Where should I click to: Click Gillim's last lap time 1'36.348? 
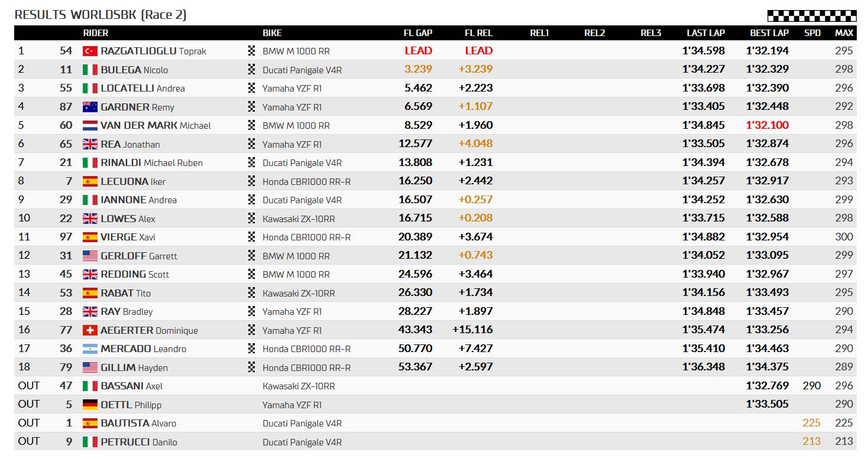(x=704, y=367)
